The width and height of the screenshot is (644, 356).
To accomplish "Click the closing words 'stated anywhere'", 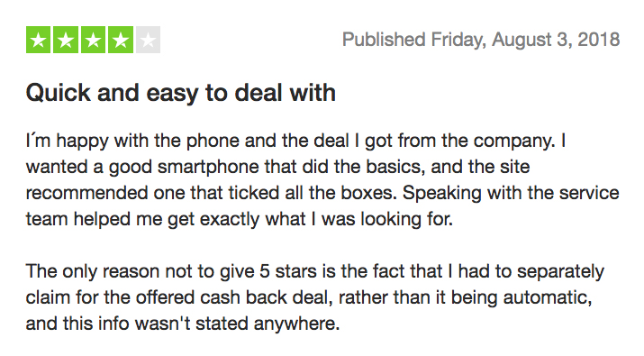I will (x=268, y=324).
